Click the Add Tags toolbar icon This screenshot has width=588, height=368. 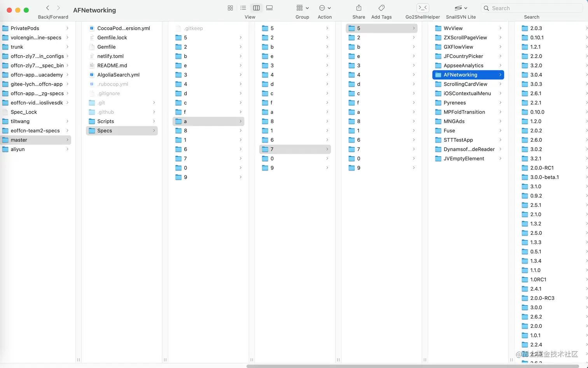(381, 8)
